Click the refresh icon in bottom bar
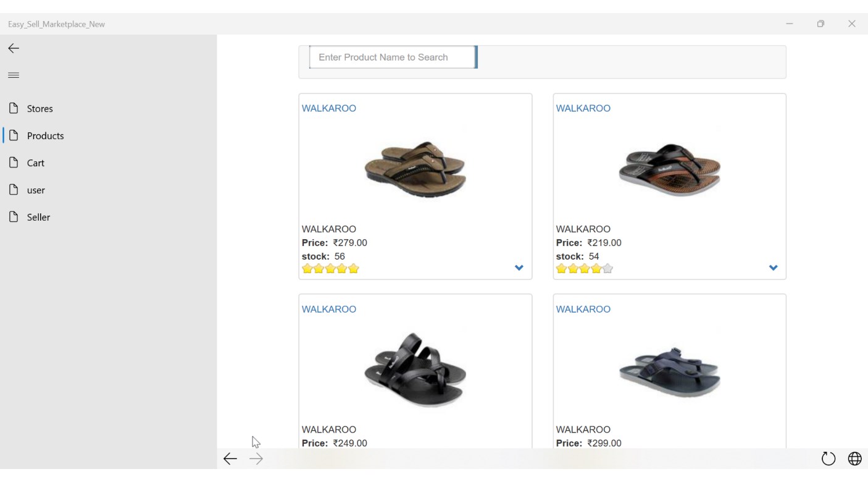 [x=828, y=459]
